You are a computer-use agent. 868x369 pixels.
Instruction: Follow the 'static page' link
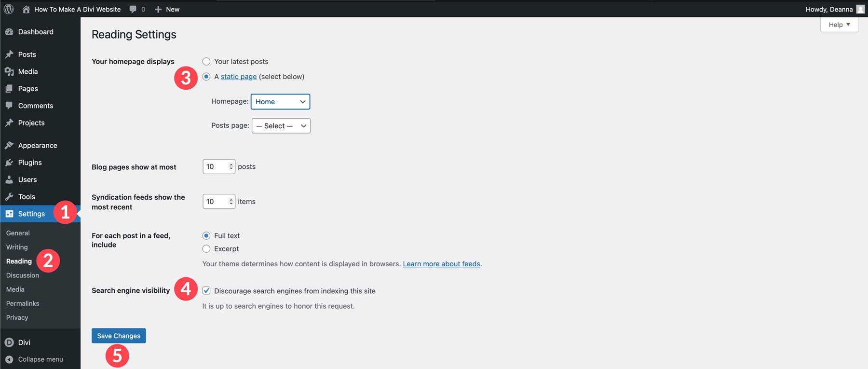(239, 77)
